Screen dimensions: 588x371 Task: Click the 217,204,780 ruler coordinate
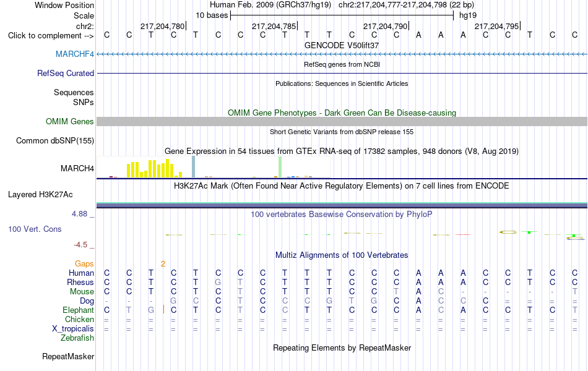(162, 26)
